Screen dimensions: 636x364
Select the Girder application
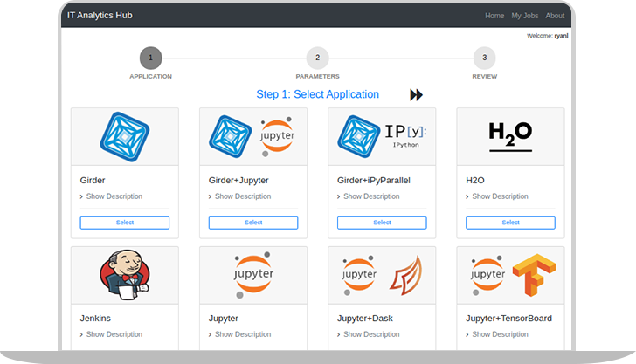[125, 223]
